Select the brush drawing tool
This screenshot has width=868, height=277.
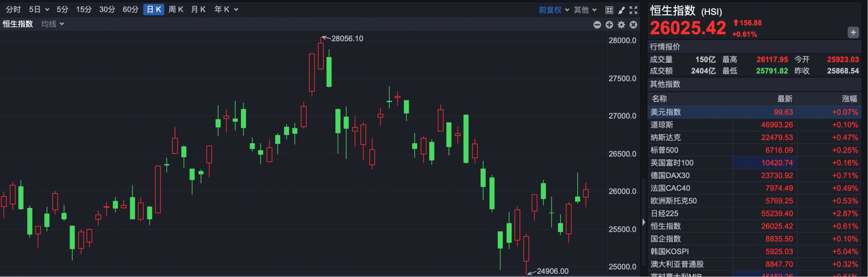tap(622, 10)
